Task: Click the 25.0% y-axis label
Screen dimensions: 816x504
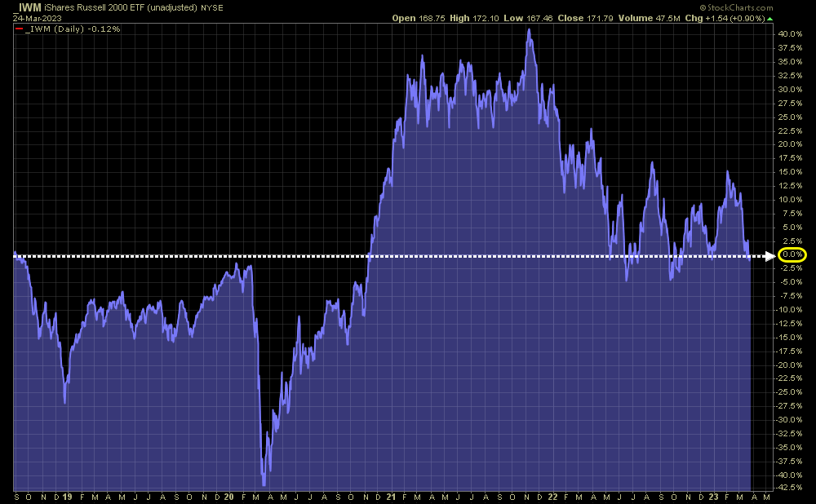Action: [790, 117]
